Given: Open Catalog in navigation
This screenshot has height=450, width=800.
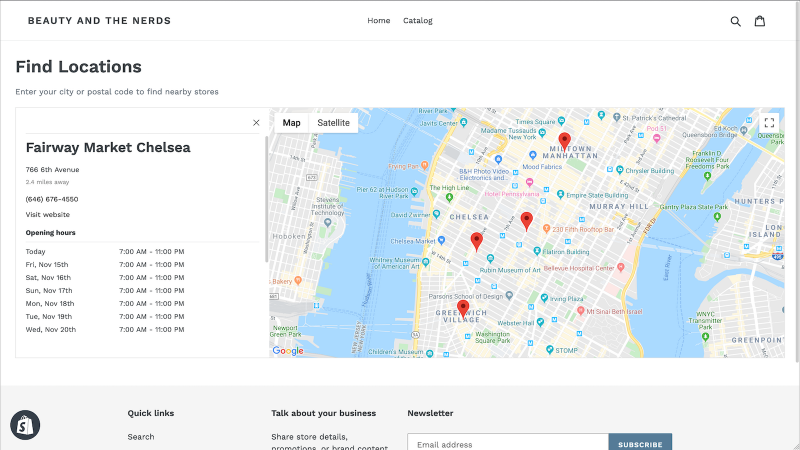Looking at the screenshot, I should click(x=418, y=20).
